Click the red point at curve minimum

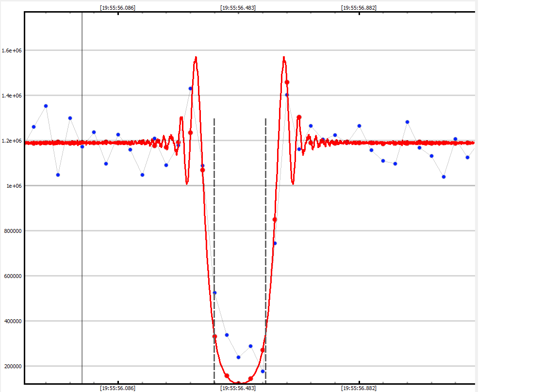[x=238, y=383]
